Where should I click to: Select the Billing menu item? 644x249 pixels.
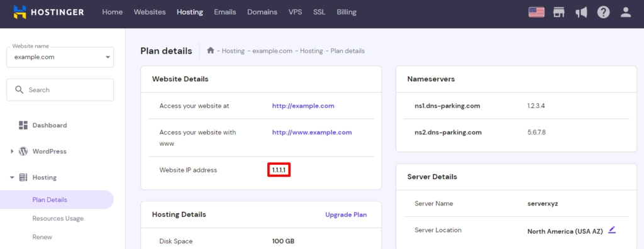click(x=347, y=13)
